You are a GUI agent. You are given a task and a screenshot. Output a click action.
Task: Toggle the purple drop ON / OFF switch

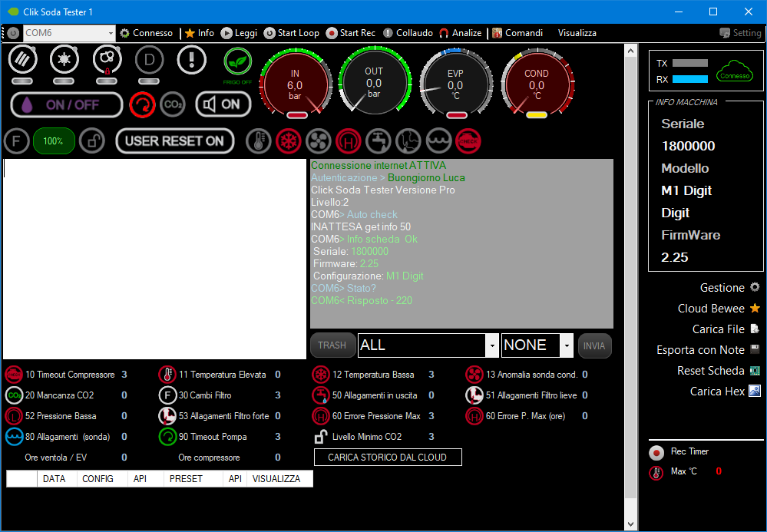click(67, 104)
